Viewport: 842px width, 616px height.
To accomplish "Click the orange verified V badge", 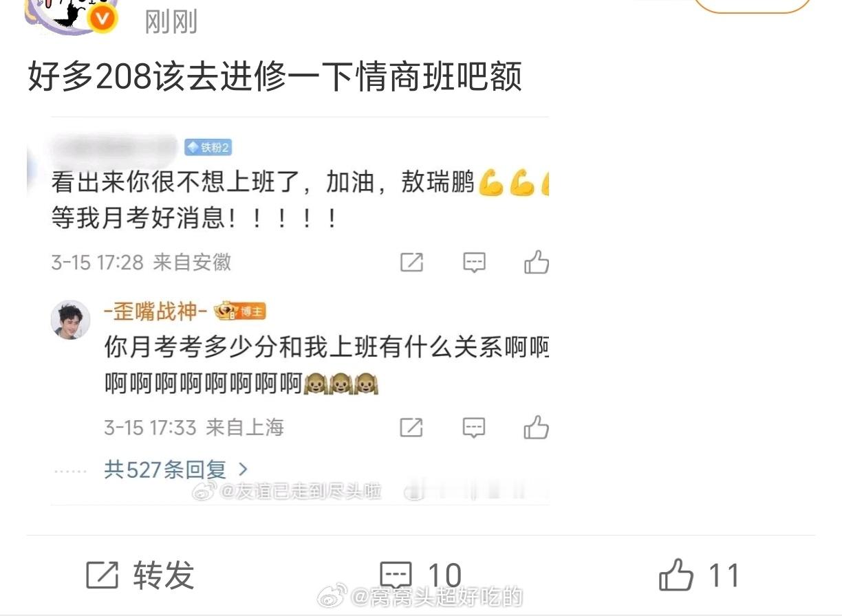I will (103, 19).
